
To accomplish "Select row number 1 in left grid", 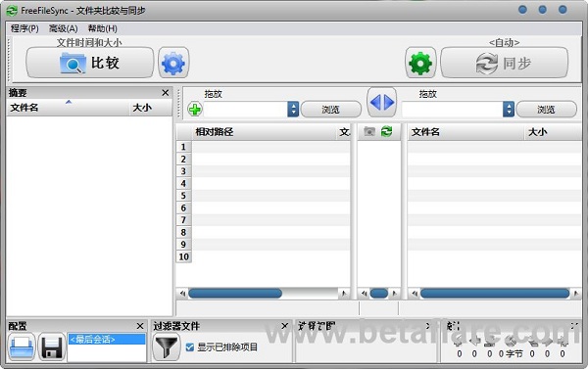I will [x=183, y=147].
